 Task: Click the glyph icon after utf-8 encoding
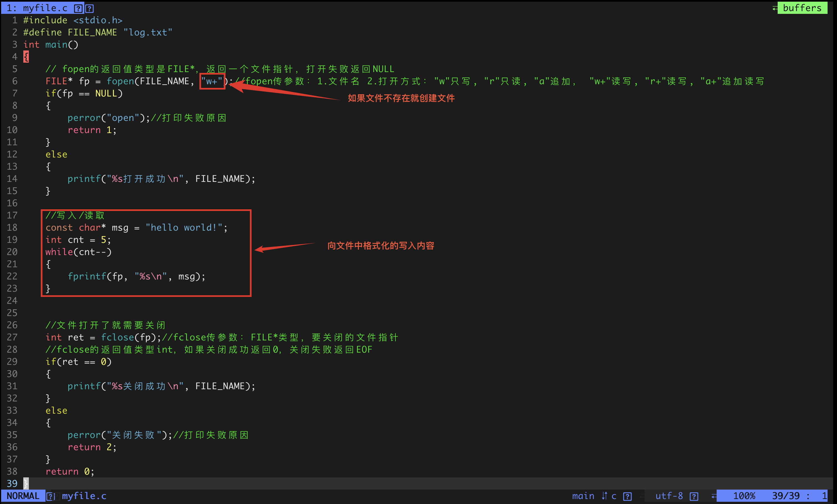click(x=694, y=496)
